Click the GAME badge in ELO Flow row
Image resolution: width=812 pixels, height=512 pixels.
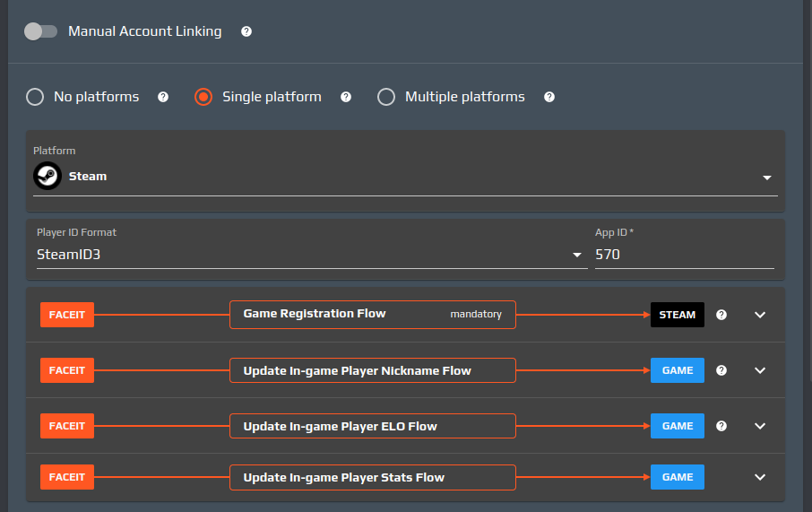(x=677, y=426)
